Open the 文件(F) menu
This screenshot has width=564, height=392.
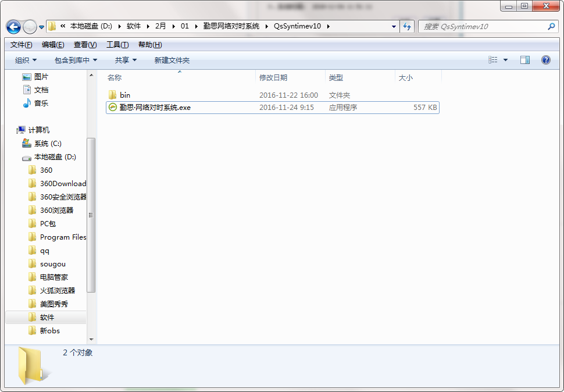[x=21, y=45]
